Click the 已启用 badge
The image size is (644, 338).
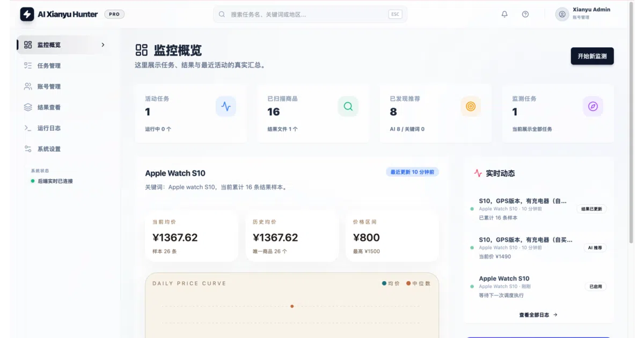point(596,286)
